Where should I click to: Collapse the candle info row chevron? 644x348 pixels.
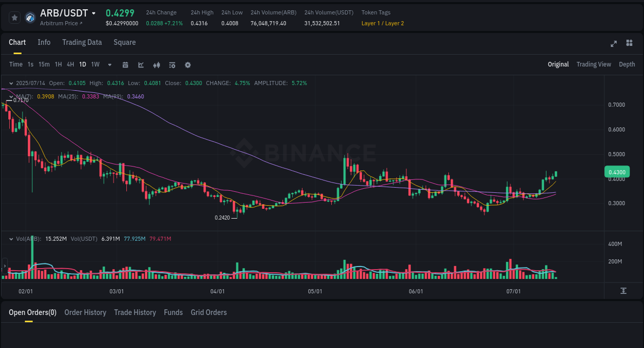point(11,83)
